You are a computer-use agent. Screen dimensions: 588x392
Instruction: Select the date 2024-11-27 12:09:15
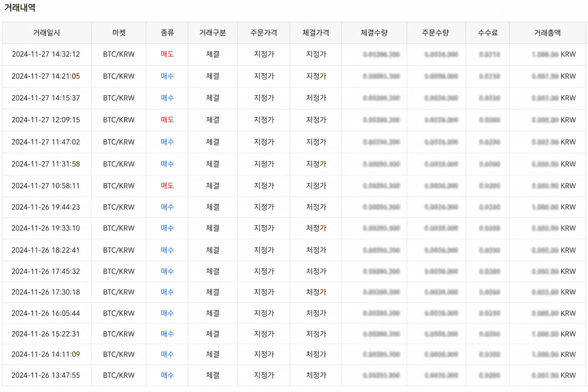(x=46, y=120)
